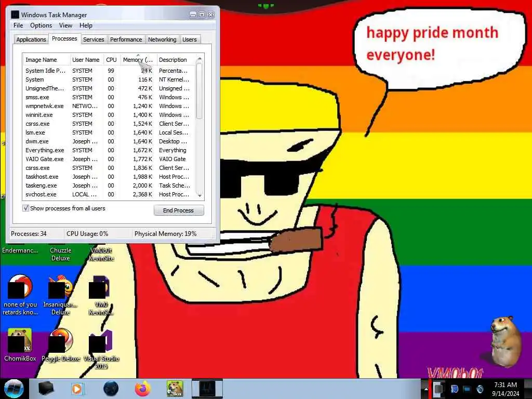Click the Processes: 34 status bar entry
This screenshot has height=399, width=532.
point(29,234)
